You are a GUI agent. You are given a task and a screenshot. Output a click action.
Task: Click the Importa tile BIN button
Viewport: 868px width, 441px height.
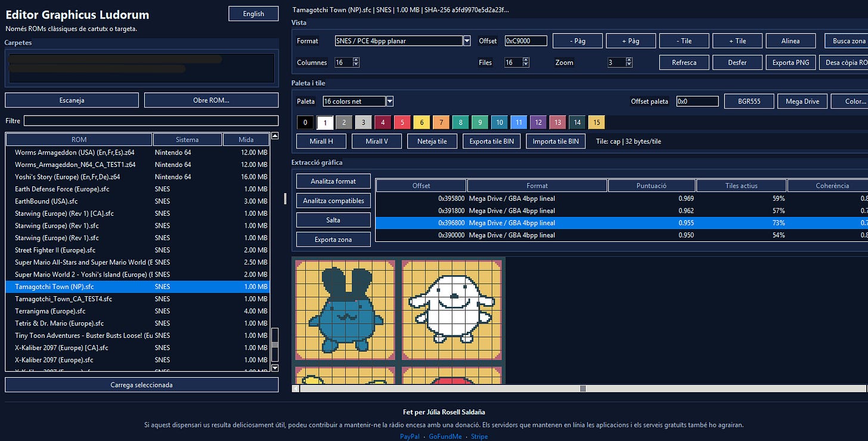556,141
